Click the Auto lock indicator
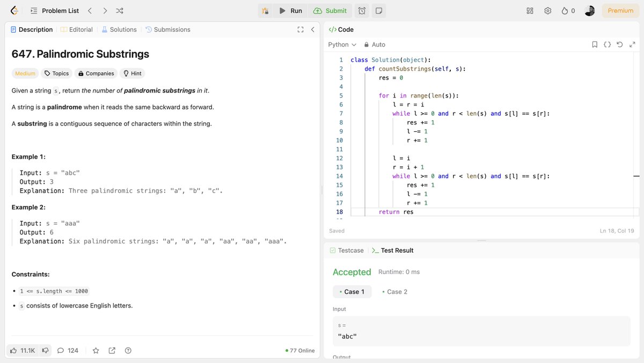Screen dimensions: 644x363 [x=375, y=45]
